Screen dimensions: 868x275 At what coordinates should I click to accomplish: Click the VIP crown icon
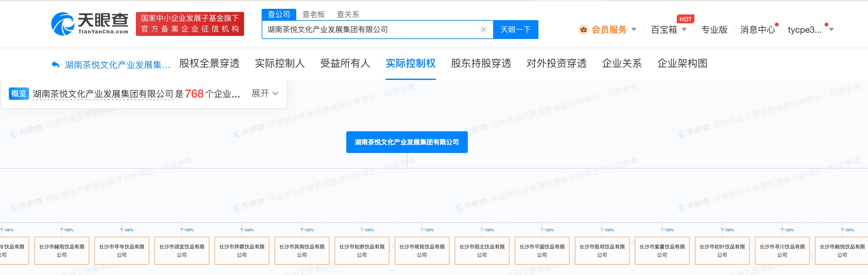[584, 30]
